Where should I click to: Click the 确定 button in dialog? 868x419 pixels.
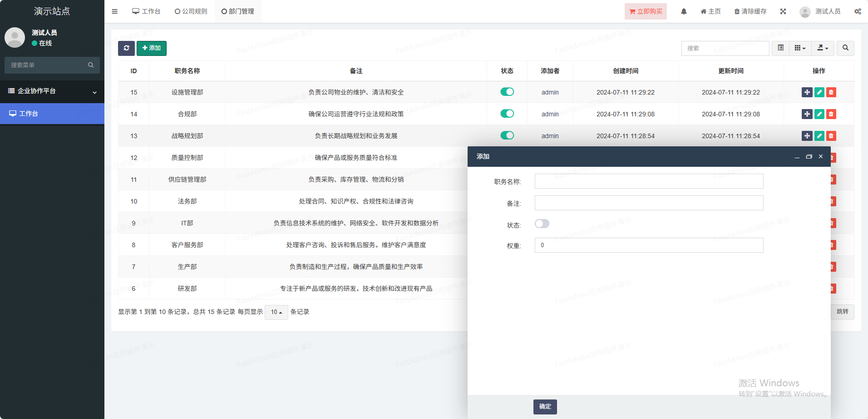(x=545, y=407)
